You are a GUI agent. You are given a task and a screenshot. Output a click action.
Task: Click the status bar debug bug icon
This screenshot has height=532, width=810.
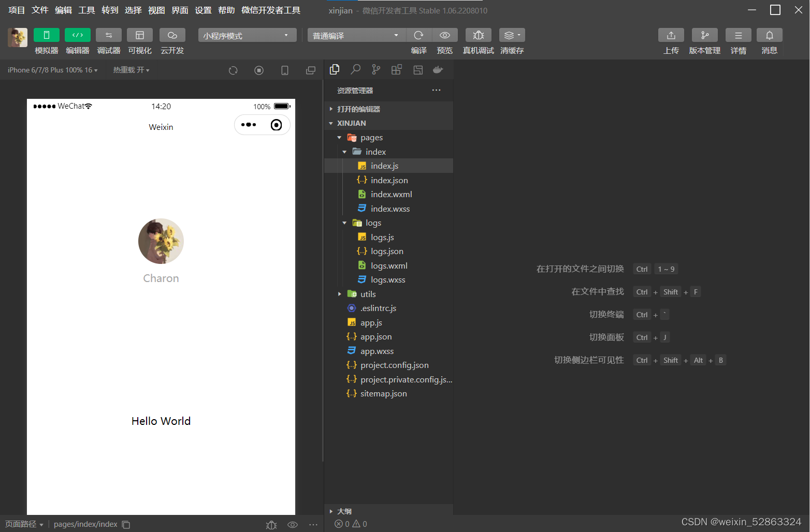(x=271, y=525)
